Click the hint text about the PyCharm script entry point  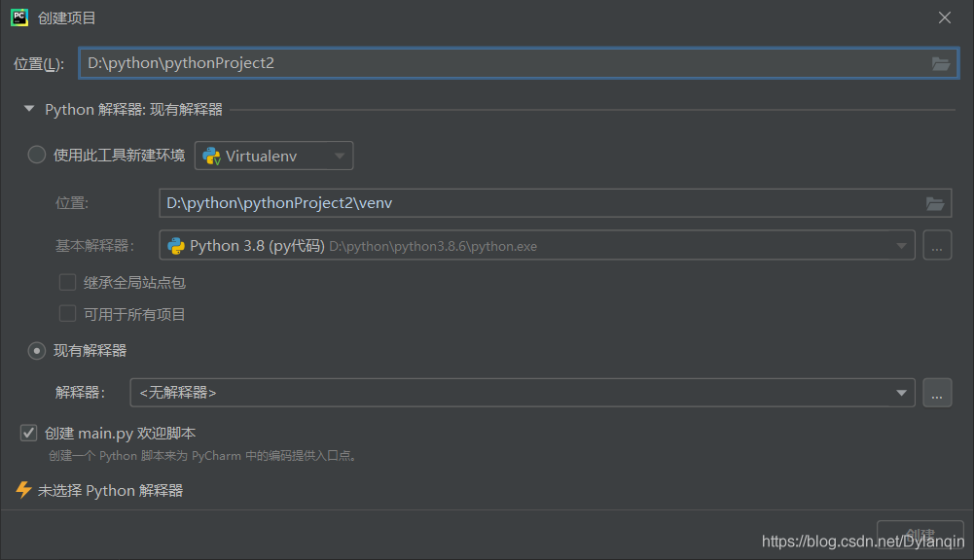[202, 456]
